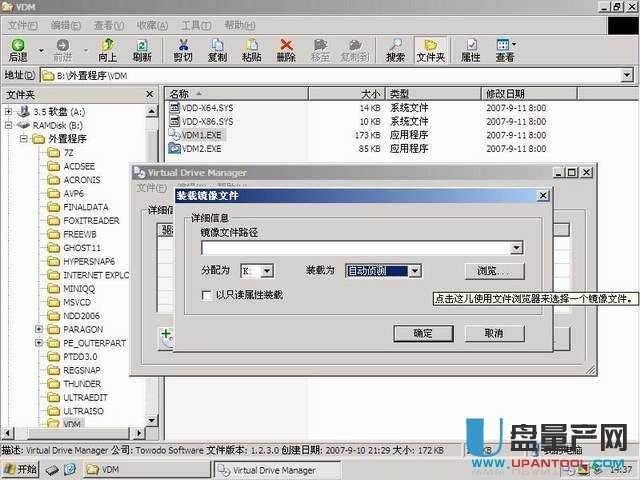Image resolution: width=640 pixels, height=480 pixels.
Task: Click the show-desktop icon beside Start
Action: pos(52,470)
